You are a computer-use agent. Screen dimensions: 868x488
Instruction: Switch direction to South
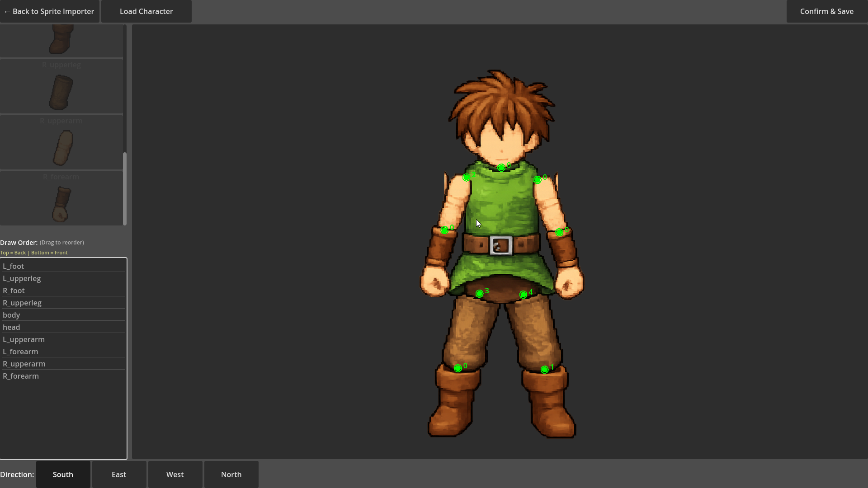tap(63, 474)
